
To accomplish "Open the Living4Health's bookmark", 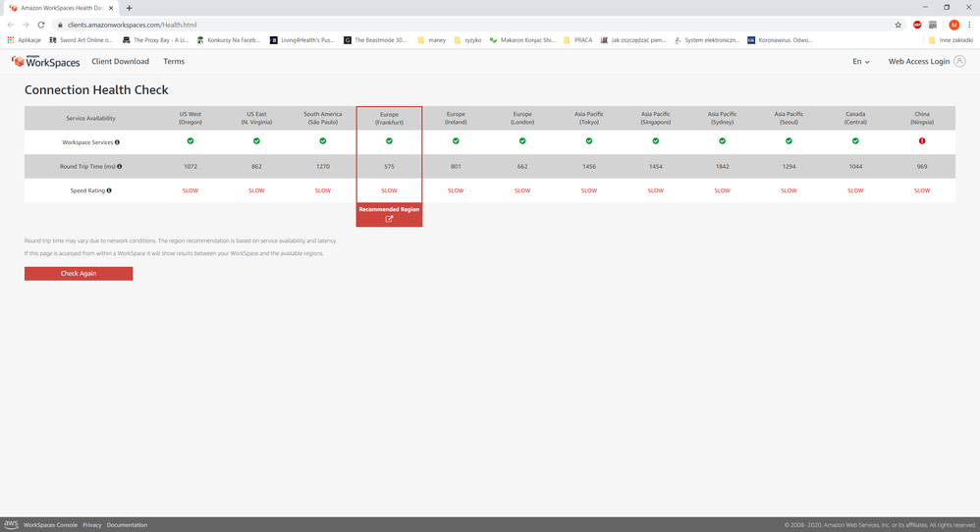I will click(301, 40).
